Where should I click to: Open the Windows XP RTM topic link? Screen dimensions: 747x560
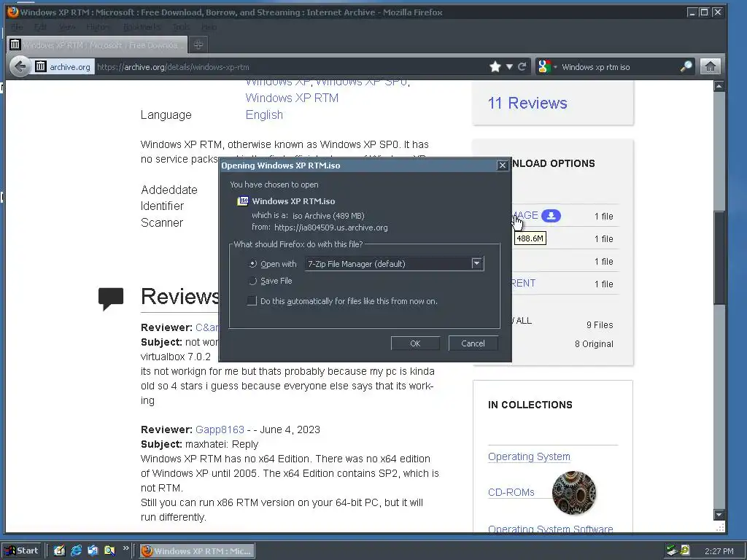point(292,98)
